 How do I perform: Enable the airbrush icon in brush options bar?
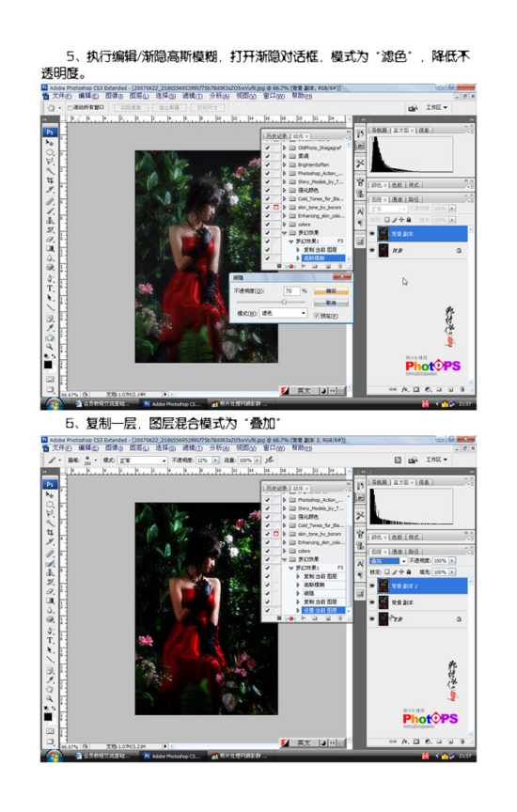270,460
